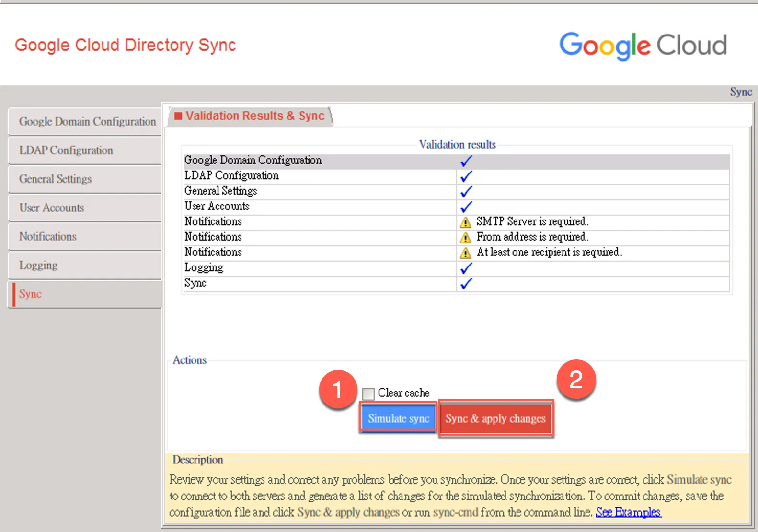Click the checkmark icon for User Accounts row
The height and width of the screenshot is (532, 758).
point(466,207)
